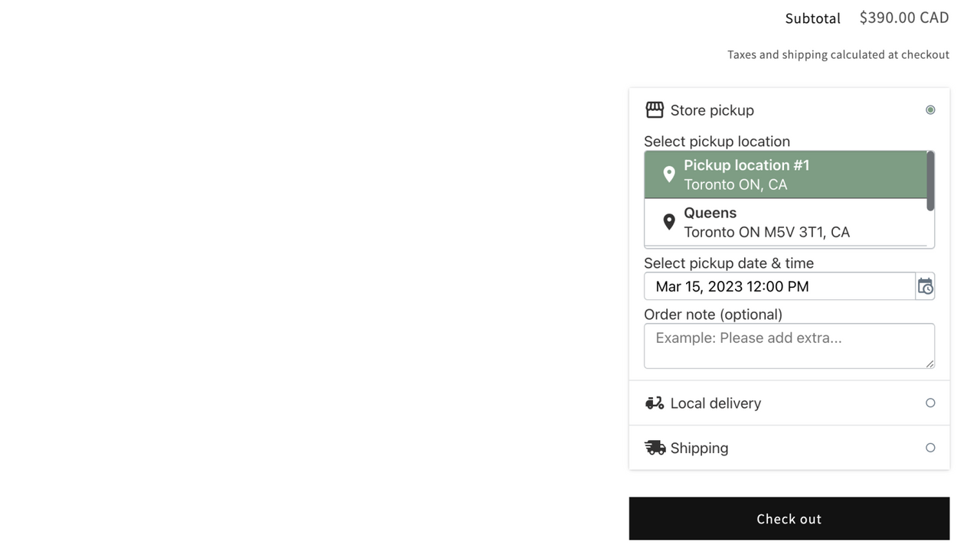Click the Store pickup heading text

(x=712, y=110)
